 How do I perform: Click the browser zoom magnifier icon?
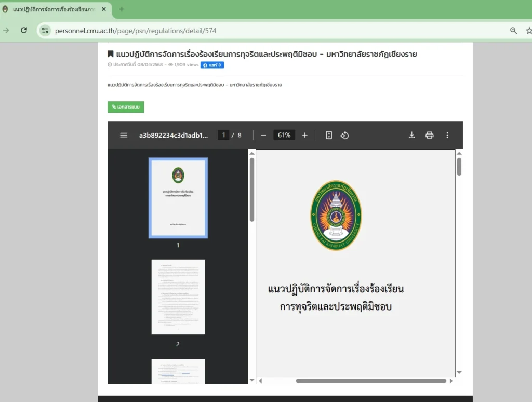[513, 31]
